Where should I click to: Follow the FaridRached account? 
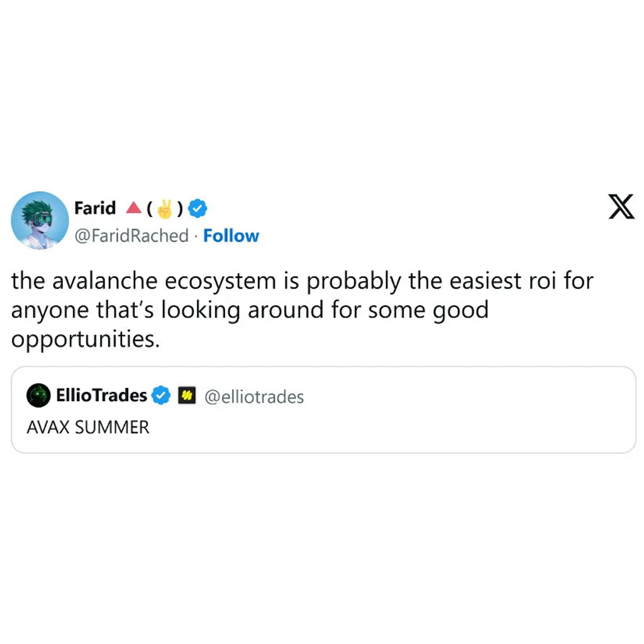231,236
